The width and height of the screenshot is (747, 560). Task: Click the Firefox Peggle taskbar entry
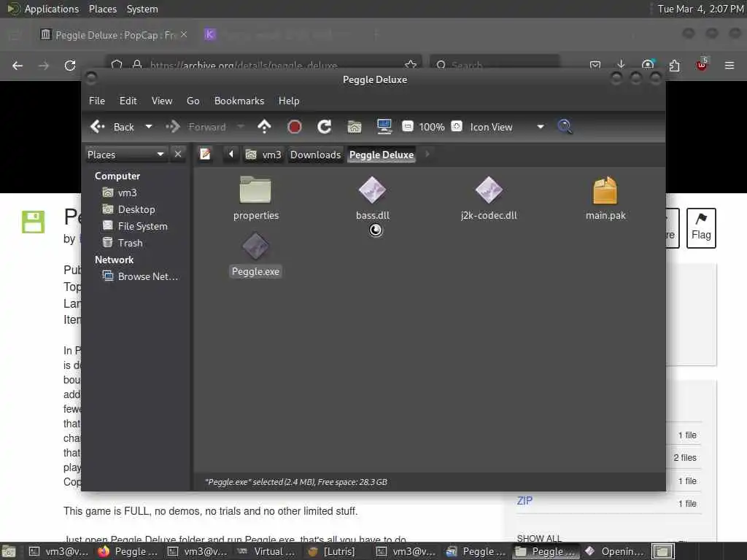[128, 551]
